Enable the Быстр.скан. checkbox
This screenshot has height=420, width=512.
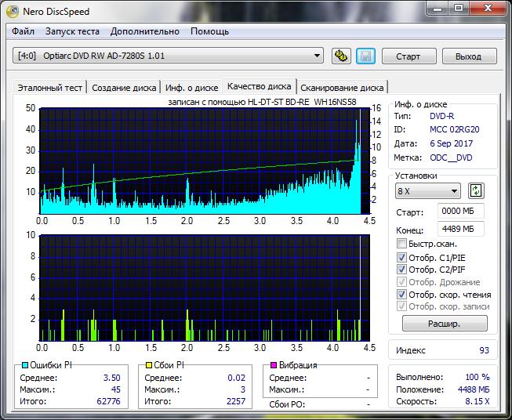(402, 244)
